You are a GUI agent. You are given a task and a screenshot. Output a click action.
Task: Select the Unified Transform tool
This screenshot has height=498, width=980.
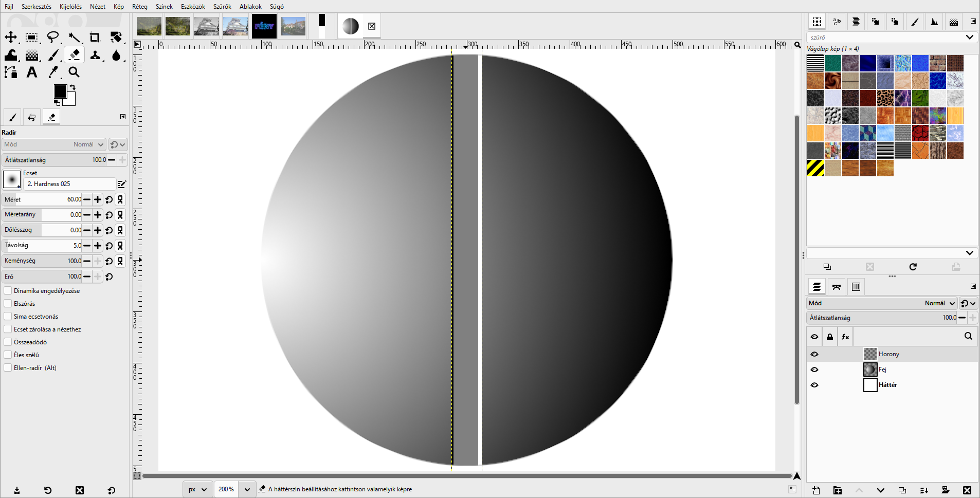click(116, 37)
